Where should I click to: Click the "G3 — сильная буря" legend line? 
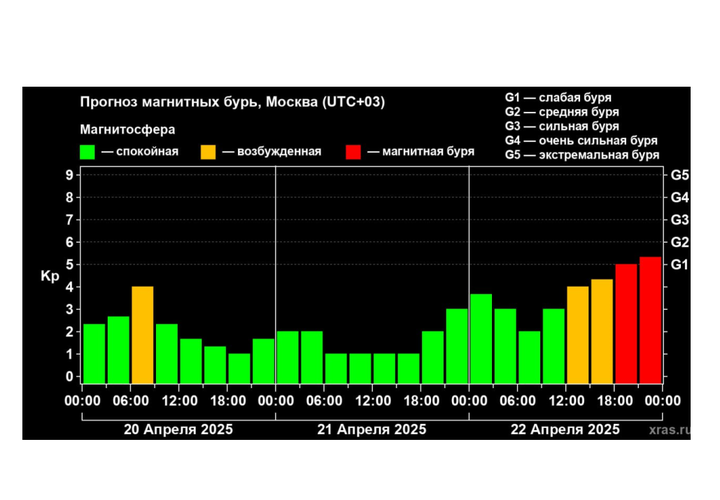(x=561, y=127)
